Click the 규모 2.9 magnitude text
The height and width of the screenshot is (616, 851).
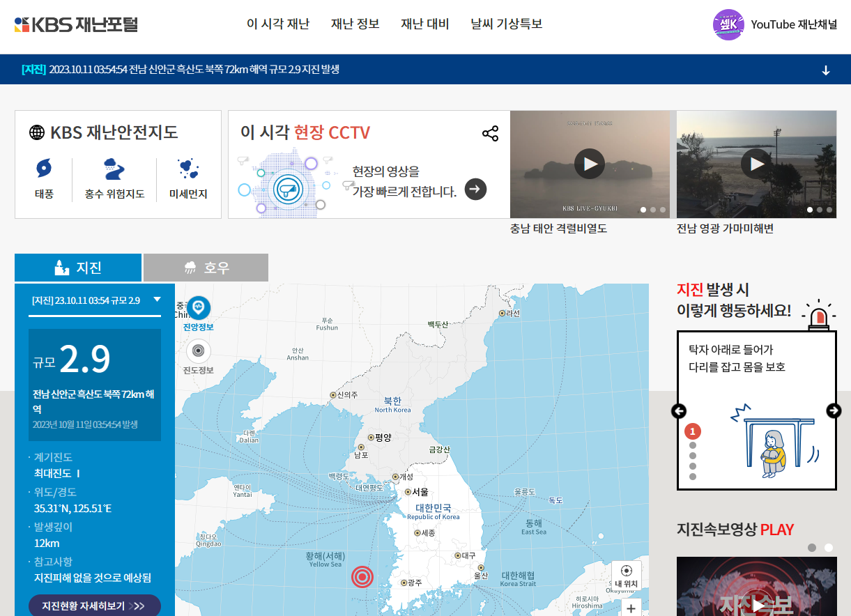tap(72, 360)
